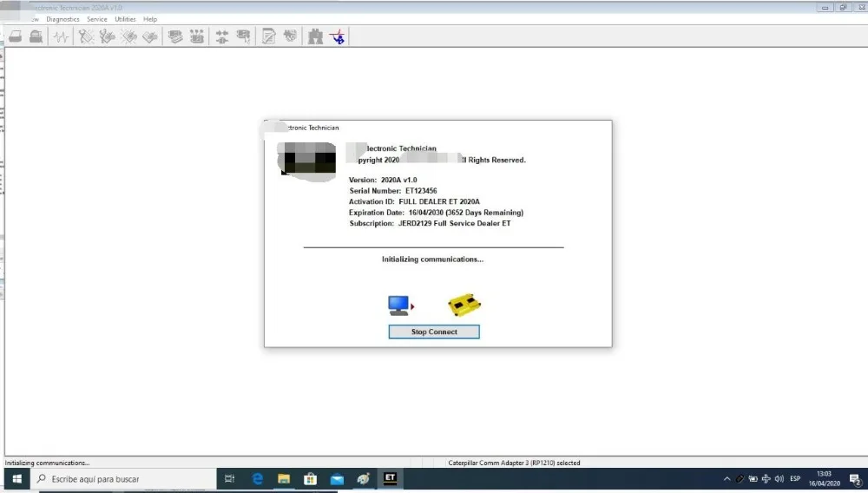Open File Explorer from the taskbar

pos(284,479)
